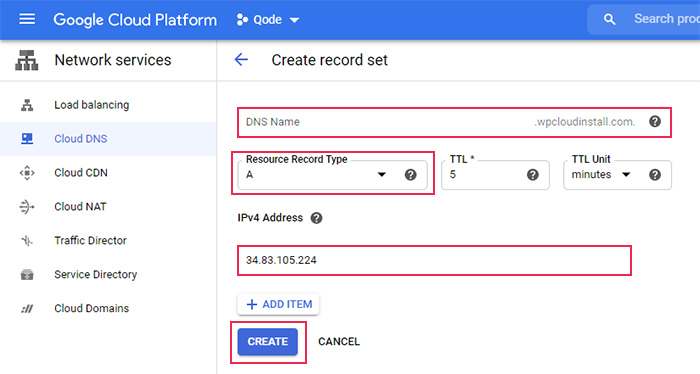Click the Cloud Domains icon
Viewport: 700px width, 374px height.
click(27, 308)
